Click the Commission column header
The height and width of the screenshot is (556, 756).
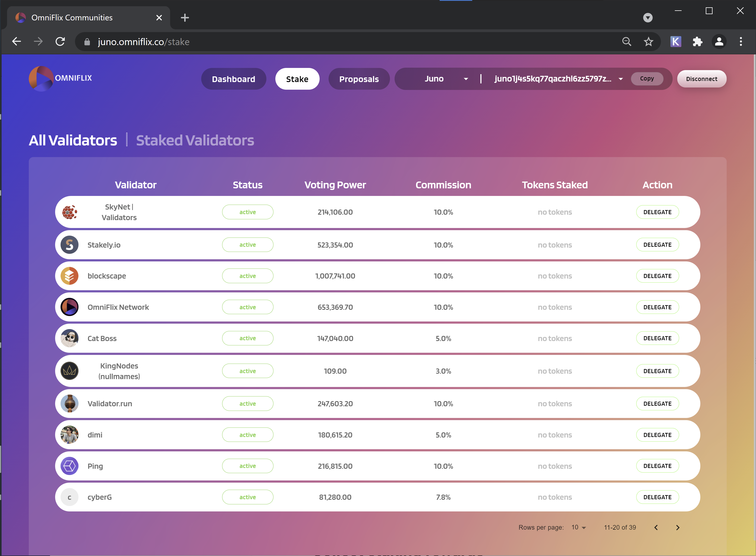[443, 185]
